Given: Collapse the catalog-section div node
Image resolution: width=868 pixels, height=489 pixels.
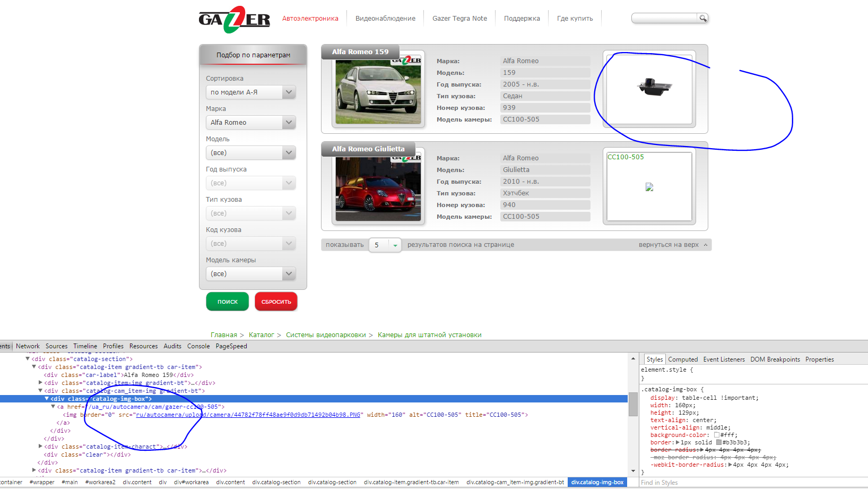Looking at the screenshot, I should [x=28, y=359].
